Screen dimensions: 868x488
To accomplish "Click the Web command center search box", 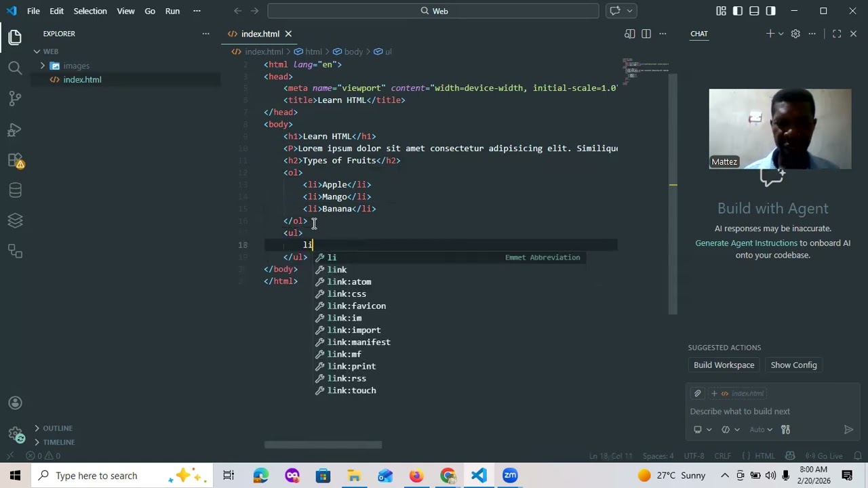I will [x=433, y=11].
